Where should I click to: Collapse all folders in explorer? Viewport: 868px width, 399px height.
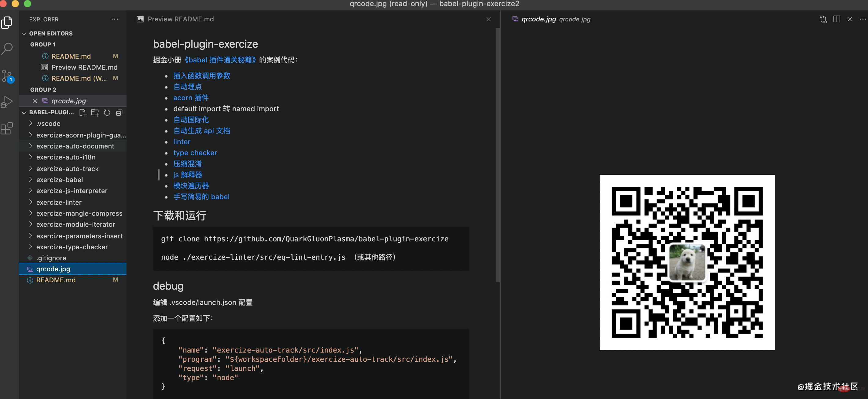click(x=119, y=112)
